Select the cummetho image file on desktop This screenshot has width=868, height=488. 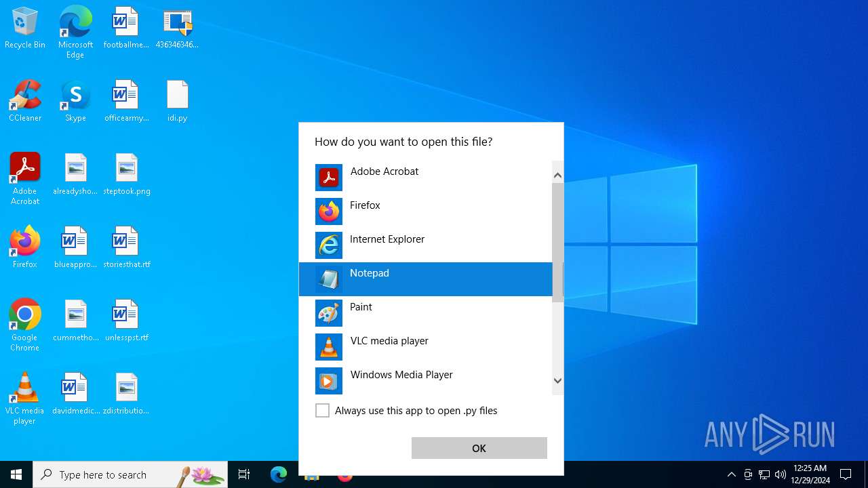tap(75, 321)
